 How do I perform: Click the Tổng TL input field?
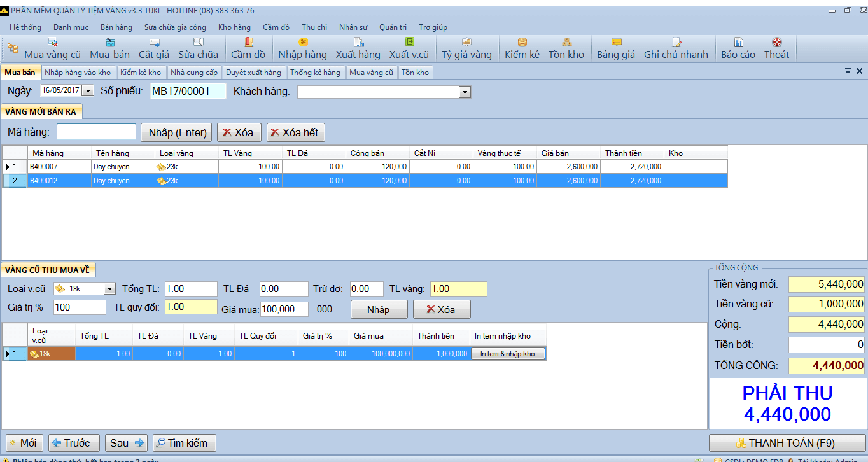(192, 289)
